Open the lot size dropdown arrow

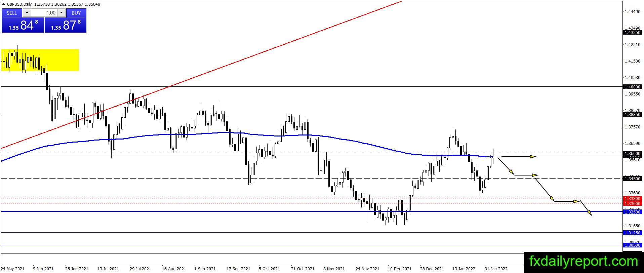(27, 13)
